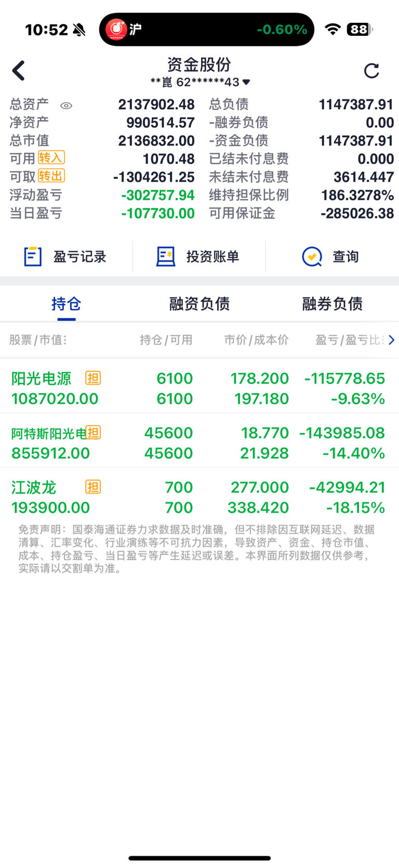
Task: Tap the 转入 transfer-in button
Action: click(x=51, y=158)
